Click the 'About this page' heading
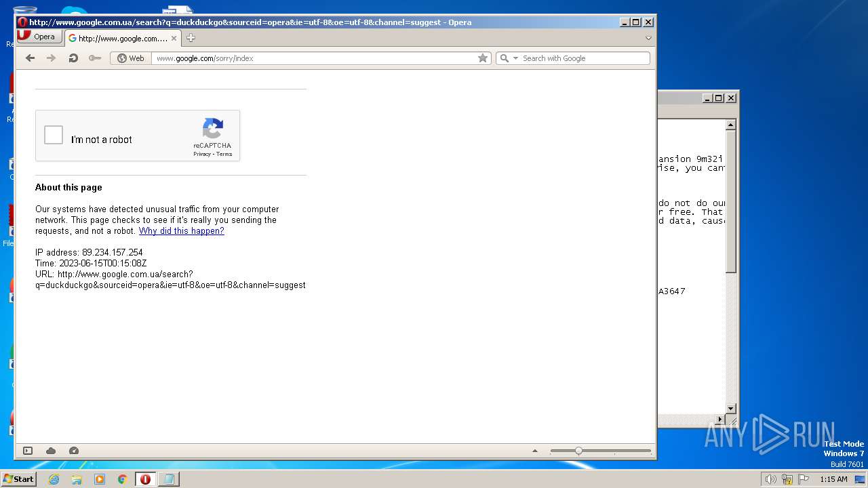This screenshot has height=488, width=868. (x=68, y=188)
